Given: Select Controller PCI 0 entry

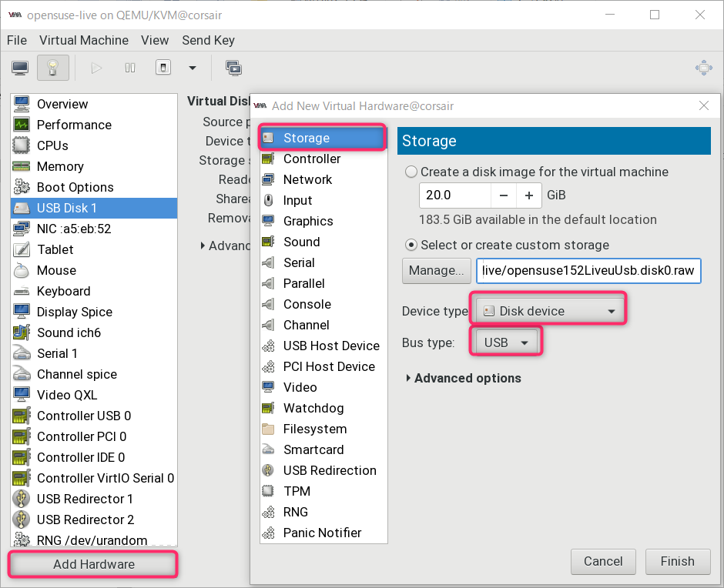Looking at the screenshot, I should [94, 436].
